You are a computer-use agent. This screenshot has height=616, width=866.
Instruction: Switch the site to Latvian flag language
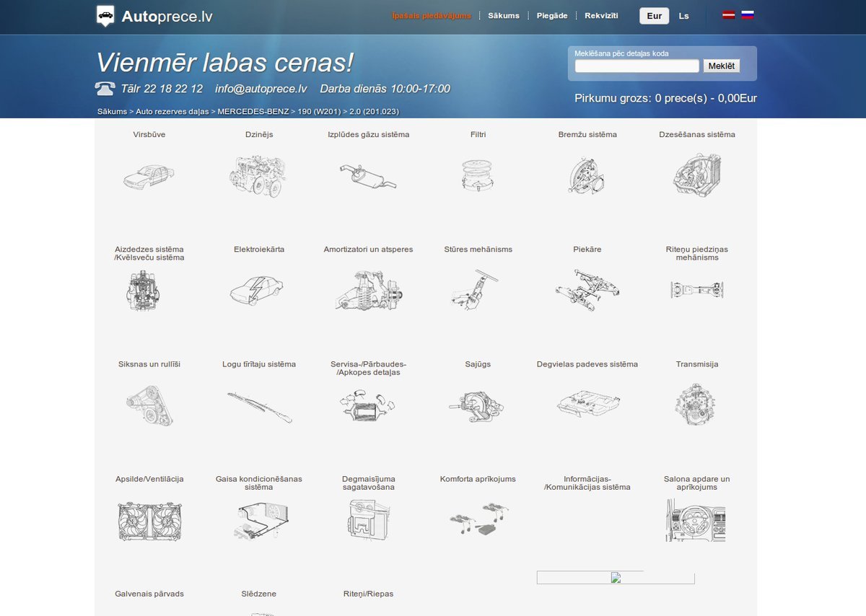tap(729, 15)
